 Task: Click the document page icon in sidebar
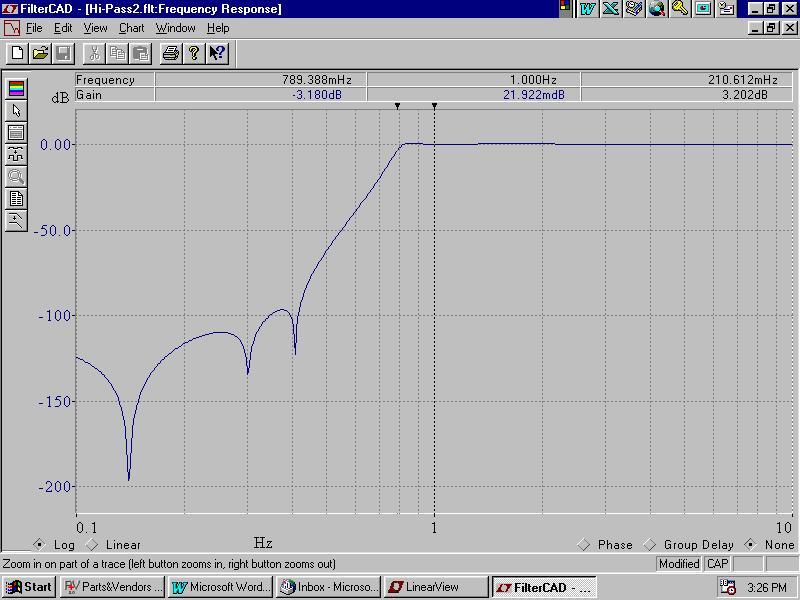point(16,199)
